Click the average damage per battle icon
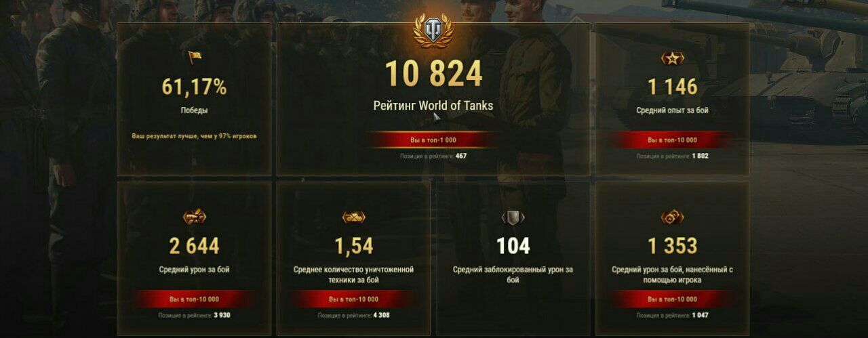This screenshot has height=338, width=868. coord(195,217)
